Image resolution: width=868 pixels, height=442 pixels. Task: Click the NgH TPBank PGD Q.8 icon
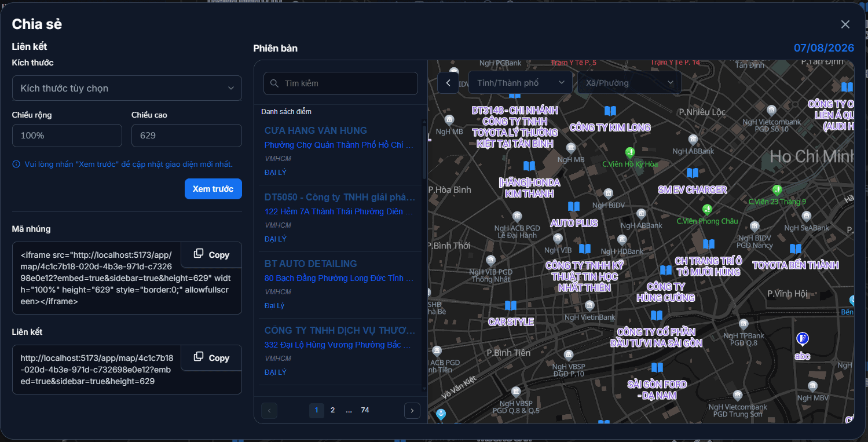pos(743,324)
